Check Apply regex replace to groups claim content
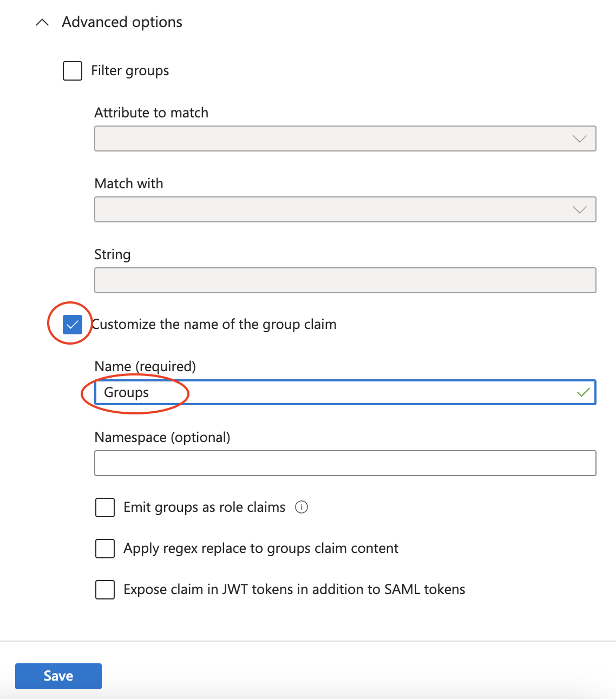Screen dimensions: 616x699 click(x=105, y=549)
